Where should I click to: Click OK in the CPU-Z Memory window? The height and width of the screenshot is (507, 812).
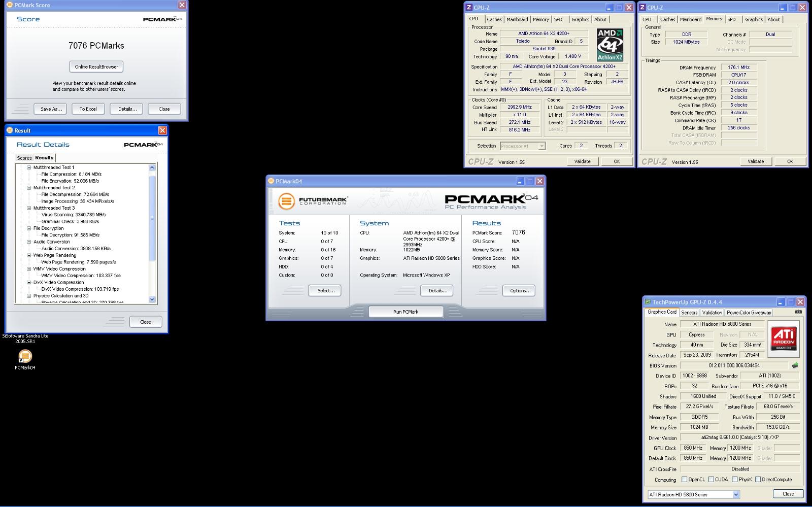point(790,161)
